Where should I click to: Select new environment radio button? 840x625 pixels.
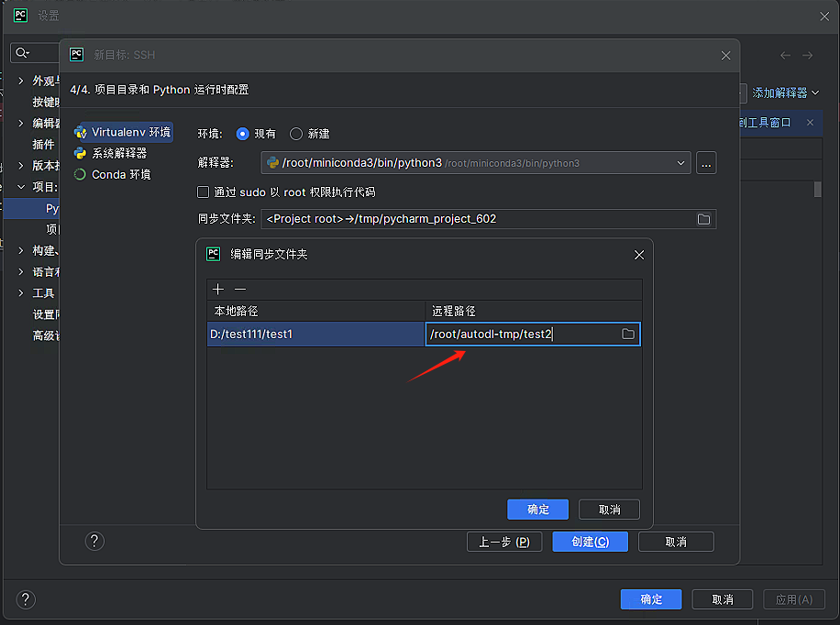[x=295, y=134]
